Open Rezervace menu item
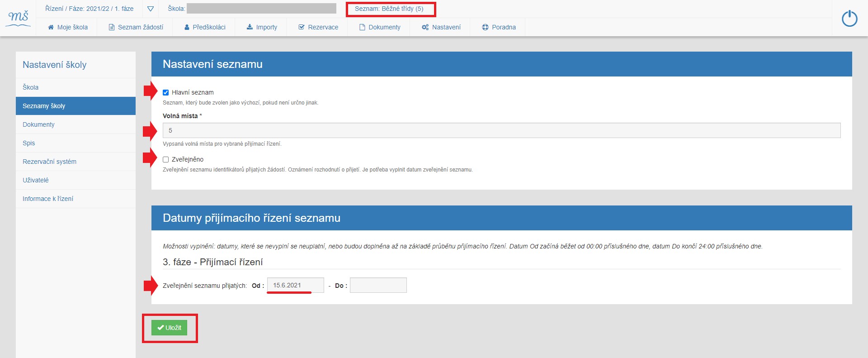Screen dimensions: 868x358 tap(318, 27)
